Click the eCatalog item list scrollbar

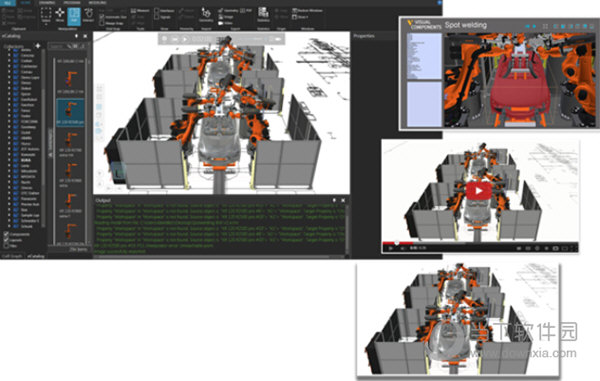pyautogui.click(x=88, y=151)
